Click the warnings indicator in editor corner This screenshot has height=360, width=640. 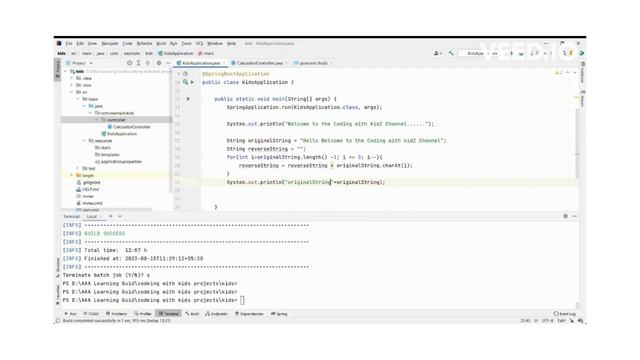(559, 73)
